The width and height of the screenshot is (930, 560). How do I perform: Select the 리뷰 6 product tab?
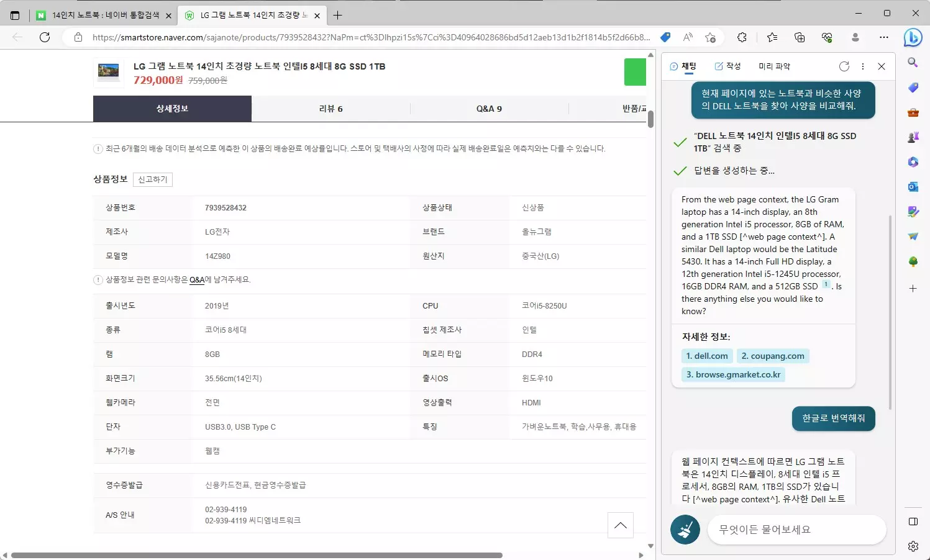click(x=331, y=109)
